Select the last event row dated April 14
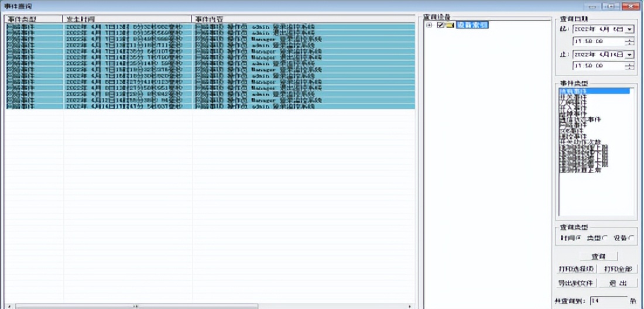644x309 pixels. point(210,107)
